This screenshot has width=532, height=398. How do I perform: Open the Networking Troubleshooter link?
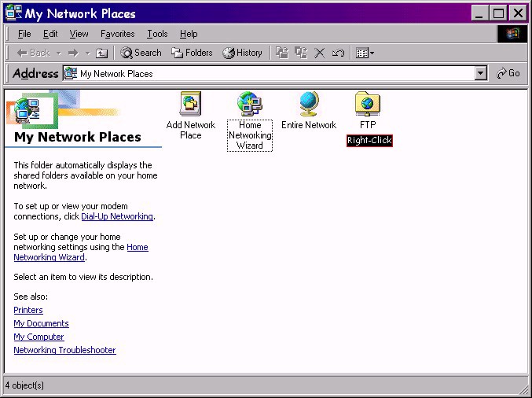[x=64, y=350]
